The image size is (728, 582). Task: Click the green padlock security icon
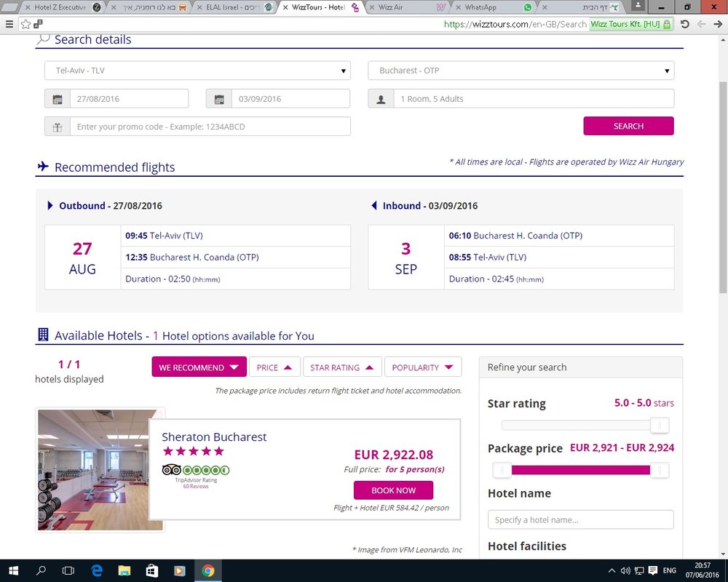(667, 24)
